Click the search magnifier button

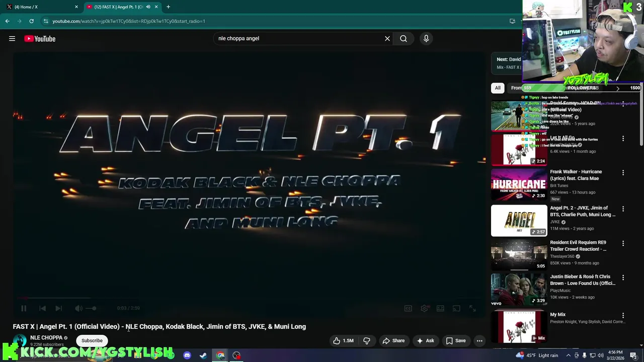pos(404,38)
